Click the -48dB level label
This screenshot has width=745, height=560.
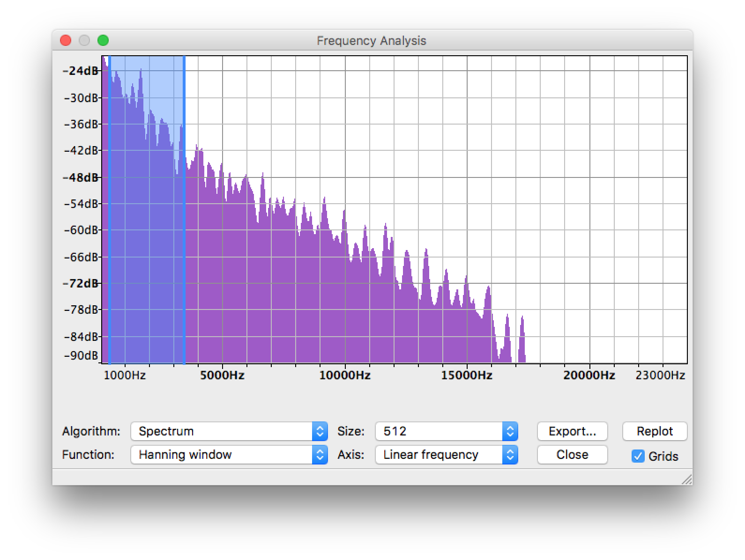point(80,177)
